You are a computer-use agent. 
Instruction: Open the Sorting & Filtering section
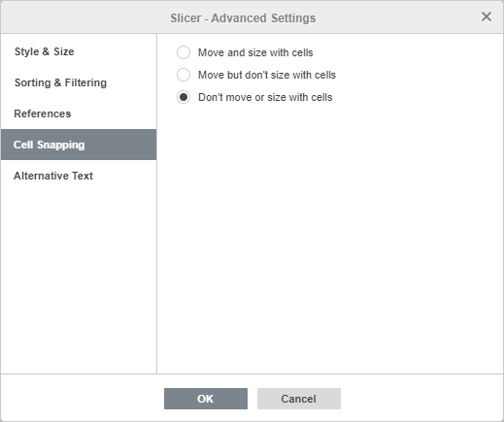[79, 82]
